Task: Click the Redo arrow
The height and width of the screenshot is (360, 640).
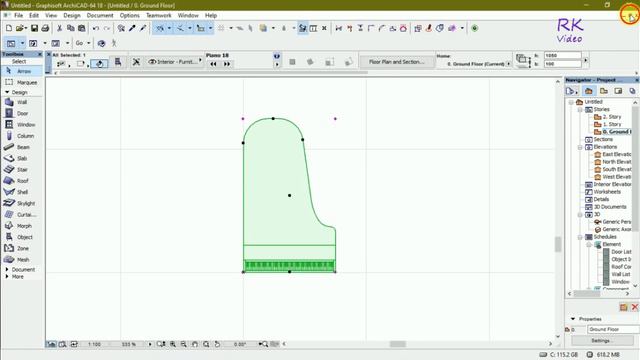Action: tap(107, 28)
